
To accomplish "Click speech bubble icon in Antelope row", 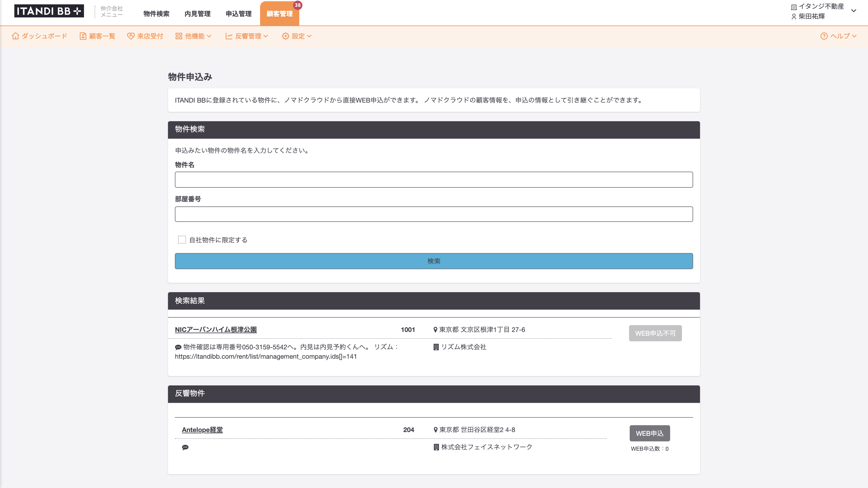I will click(x=185, y=447).
